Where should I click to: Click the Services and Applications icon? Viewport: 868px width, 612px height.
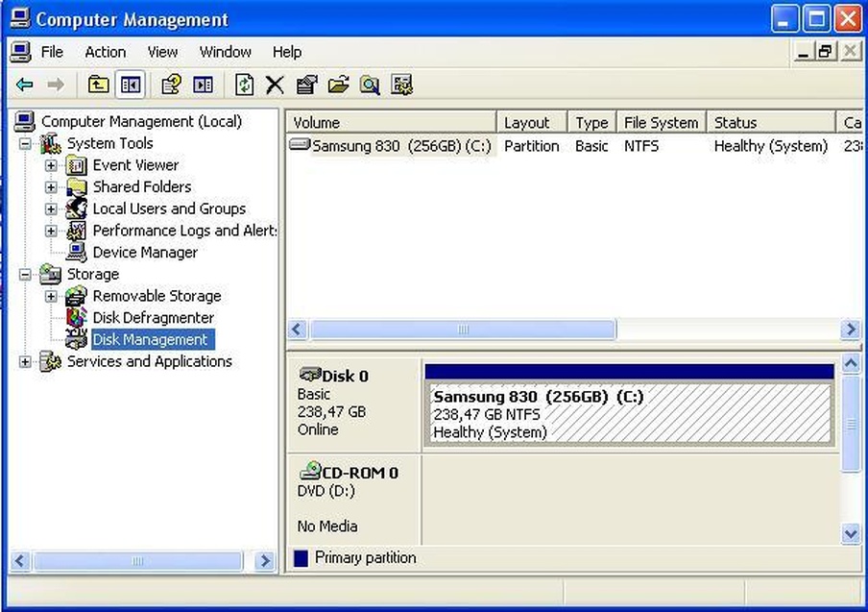point(50,361)
